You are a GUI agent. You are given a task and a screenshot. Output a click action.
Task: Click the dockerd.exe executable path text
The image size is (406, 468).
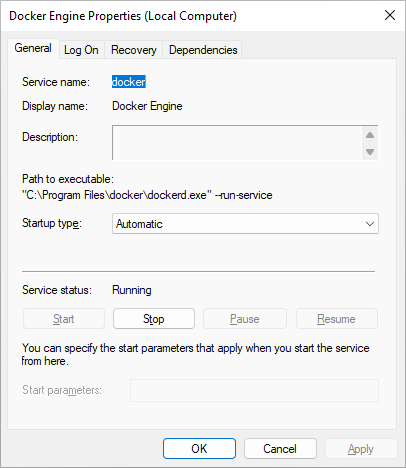pos(147,195)
